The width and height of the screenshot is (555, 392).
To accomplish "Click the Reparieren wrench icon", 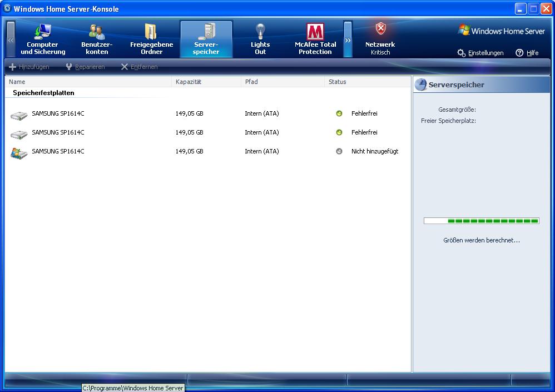I will (x=69, y=67).
